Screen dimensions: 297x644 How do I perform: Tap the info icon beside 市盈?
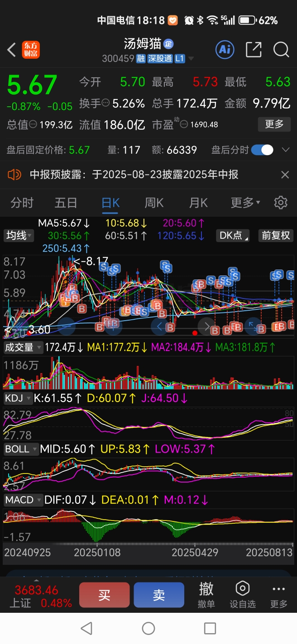click(x=184, y=124)
